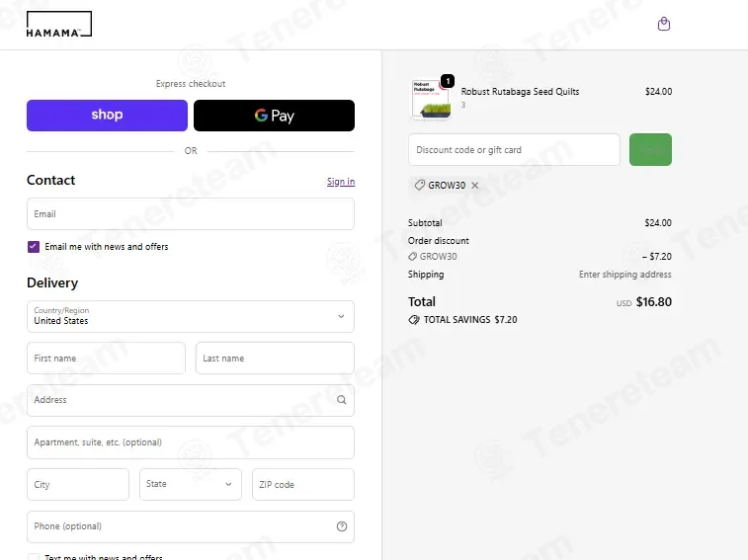Remove the GROW30 discount code
The width and height of the screenshot is (748, 560).
click(x=474, y=185)
